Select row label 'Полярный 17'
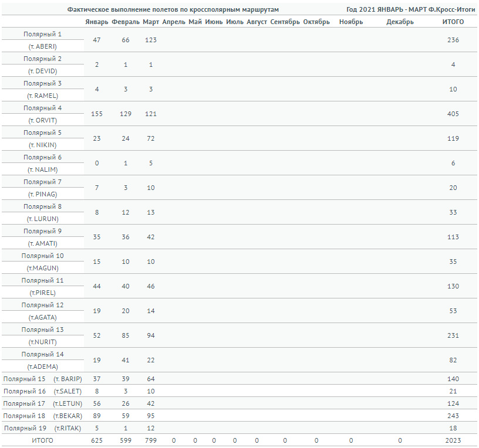This screenshot has height=448, width=479. coord(24,404)
